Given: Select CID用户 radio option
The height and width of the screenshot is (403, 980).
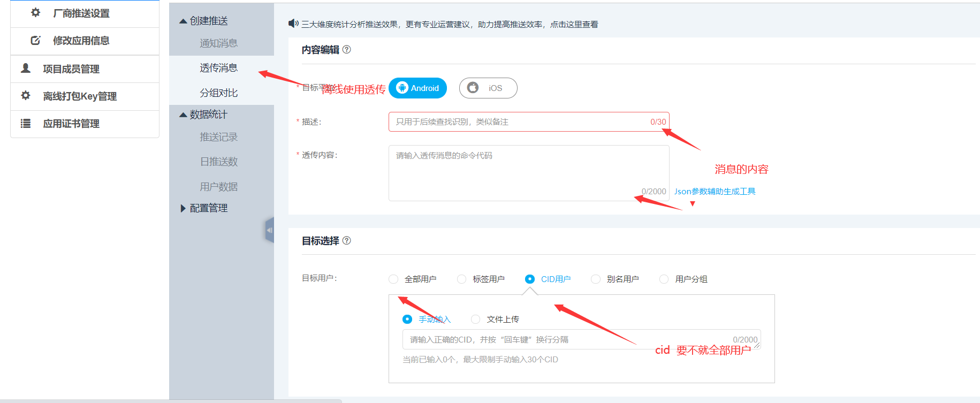Looking at the screenshot, I should (530, 279).
